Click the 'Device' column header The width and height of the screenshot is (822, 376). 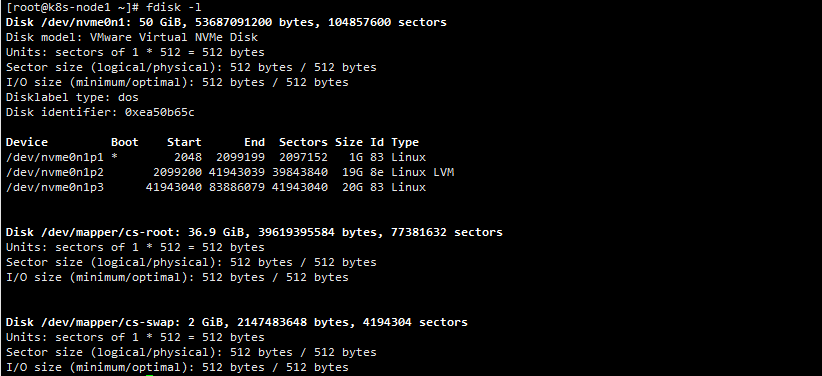(x=27, y=142)
